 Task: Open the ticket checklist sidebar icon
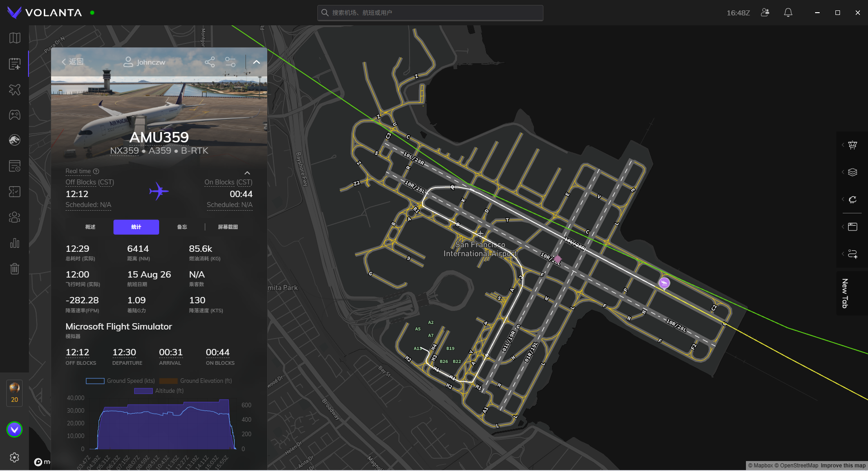[x=14, y=192]
